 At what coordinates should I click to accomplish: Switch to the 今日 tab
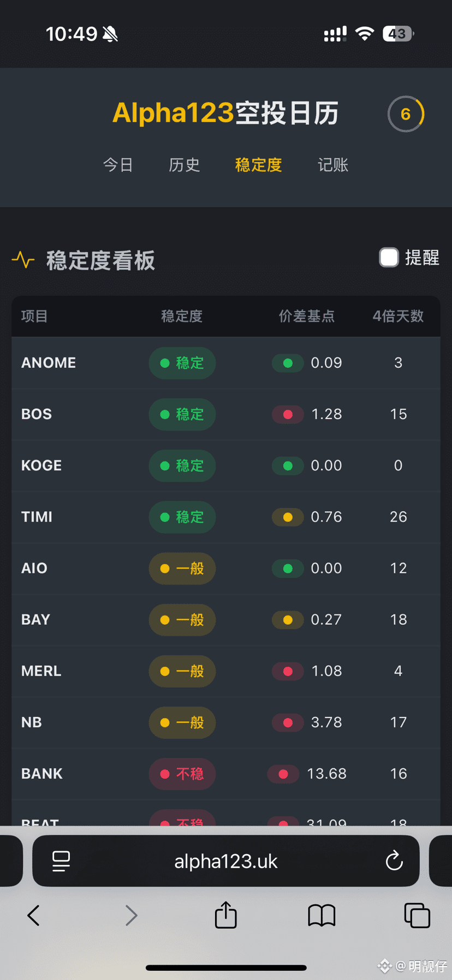pos(118,165)
